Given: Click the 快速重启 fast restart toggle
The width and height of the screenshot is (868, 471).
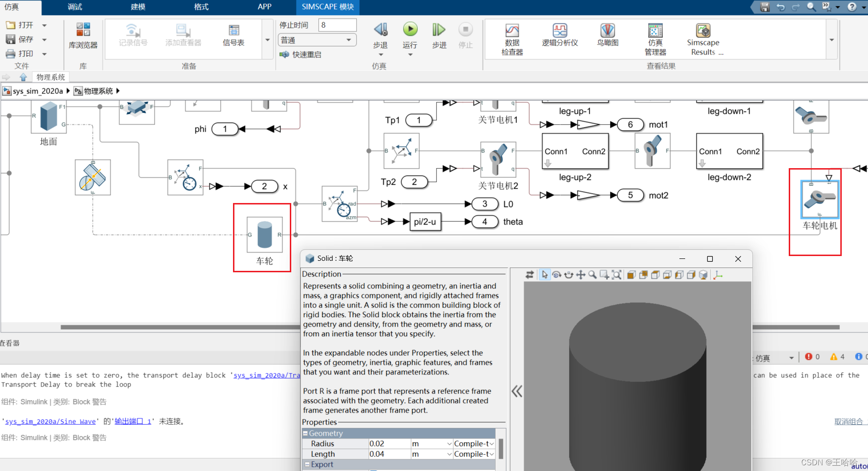Looking at the screenshot, I should (x=300, y=54).
